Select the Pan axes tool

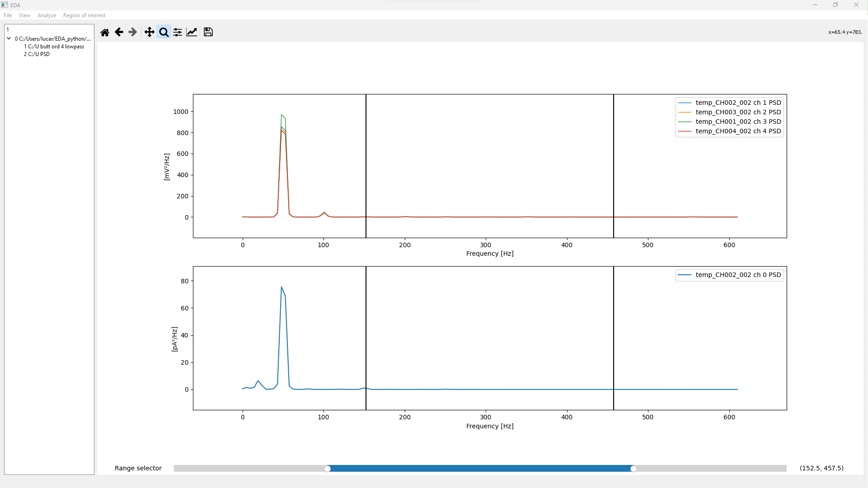click(149, 32)
